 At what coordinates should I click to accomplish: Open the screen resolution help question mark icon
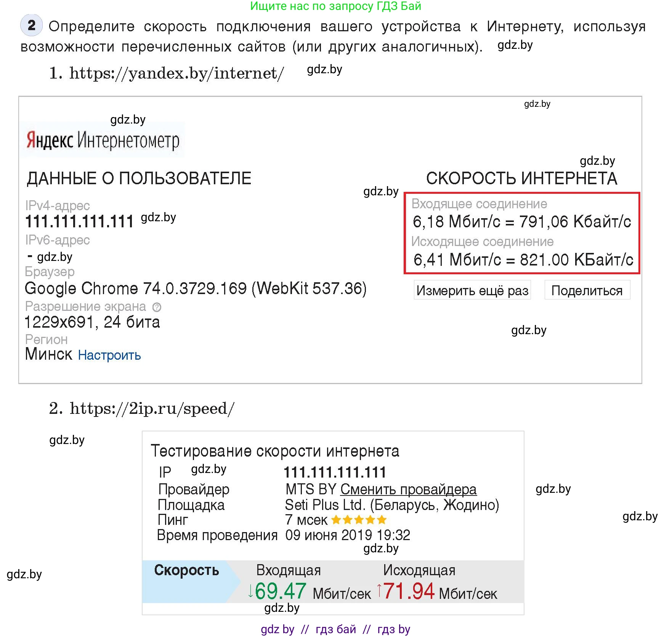pos(156,307)
